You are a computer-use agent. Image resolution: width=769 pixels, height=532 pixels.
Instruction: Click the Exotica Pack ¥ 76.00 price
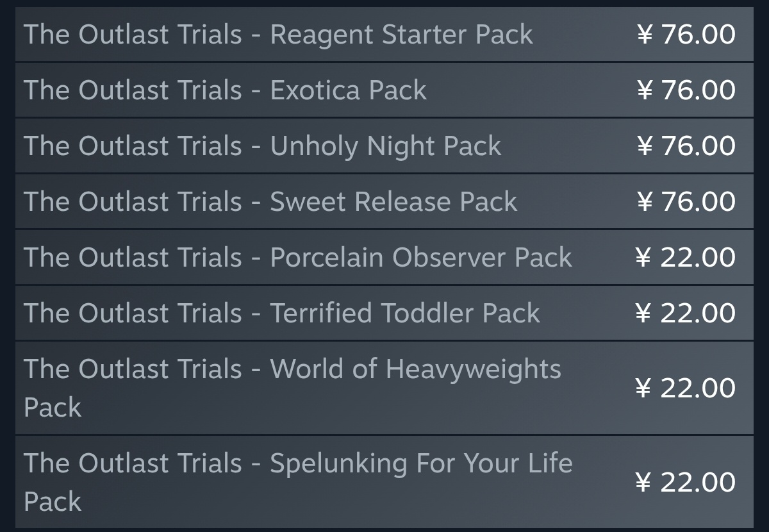[686, 90]
